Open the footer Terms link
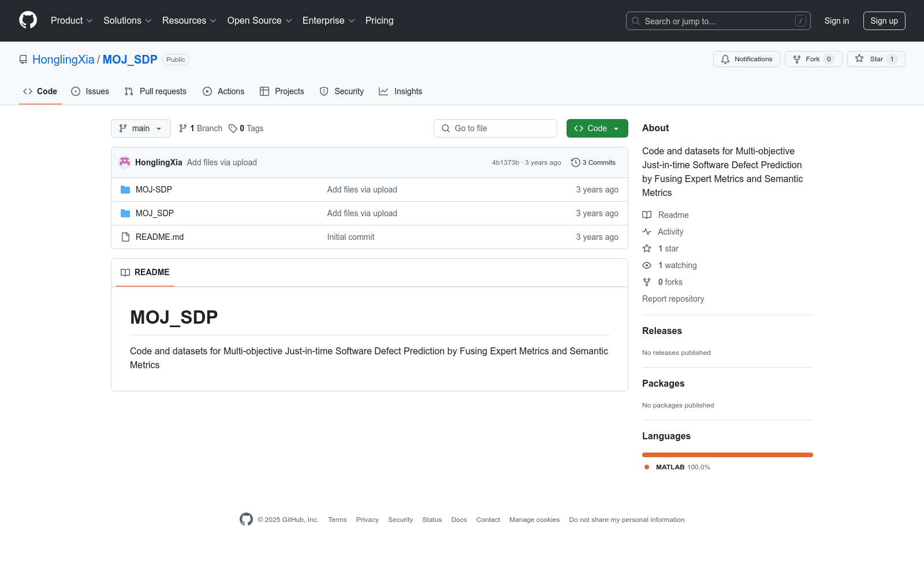924x578 pixels. (x=337, y=520)
